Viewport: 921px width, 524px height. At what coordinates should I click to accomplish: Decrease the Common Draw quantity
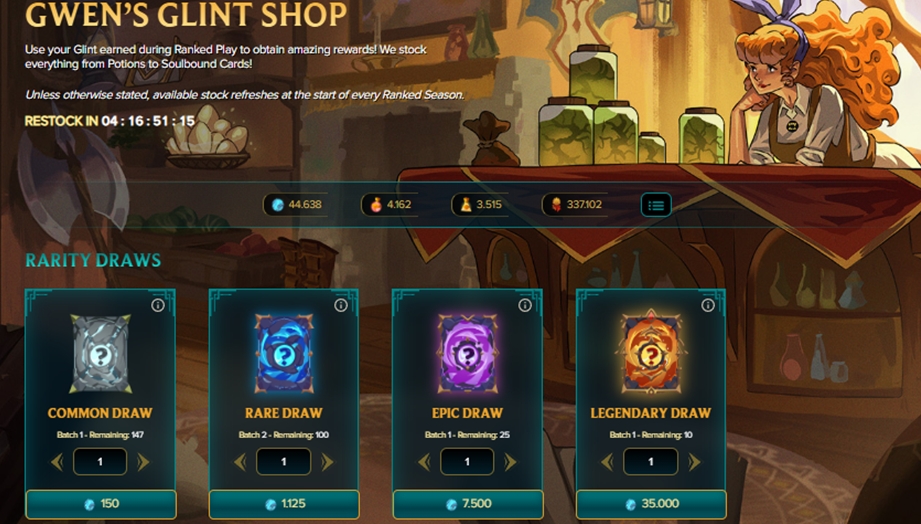57,462
